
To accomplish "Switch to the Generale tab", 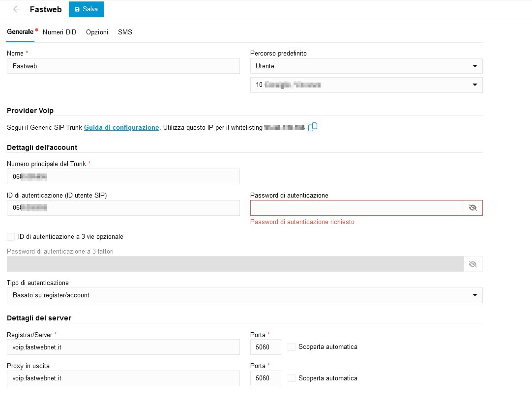I will pyautogui.click(x=20, y=32).
